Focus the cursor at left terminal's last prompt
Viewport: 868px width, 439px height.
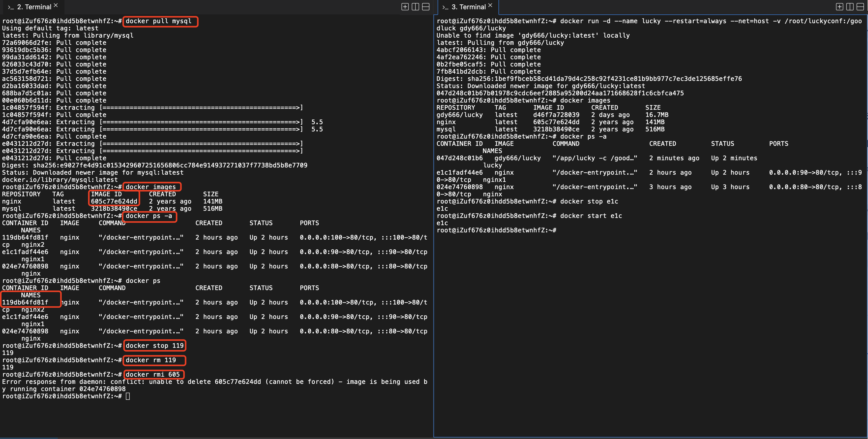point(128,396)
